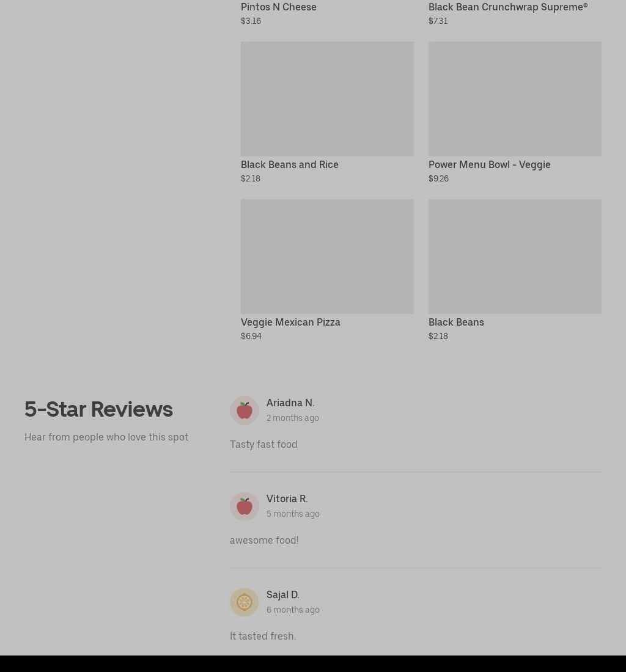This screenshot has height=672, width=626.
Task: Open the Power Menu Bowl - Veggie image
Action: (x=515, y=98)
